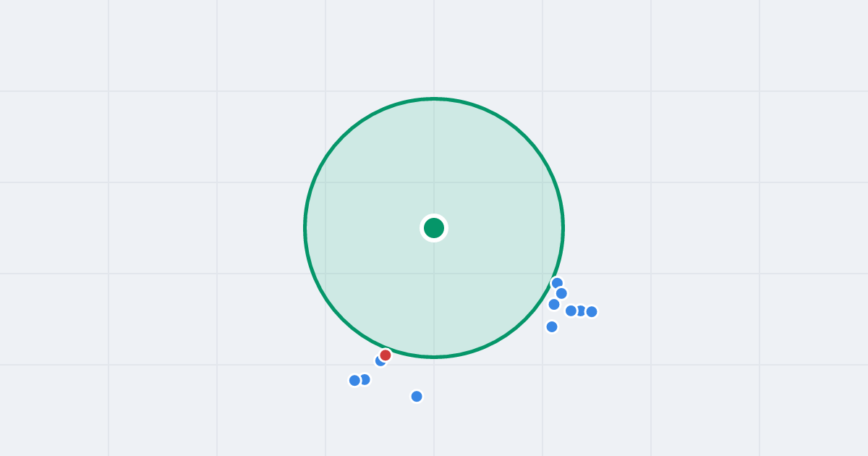The image size is (868, 456).
Task: Pick the blue dot overlapping the green circle's right edge
Action: [557, 283]
